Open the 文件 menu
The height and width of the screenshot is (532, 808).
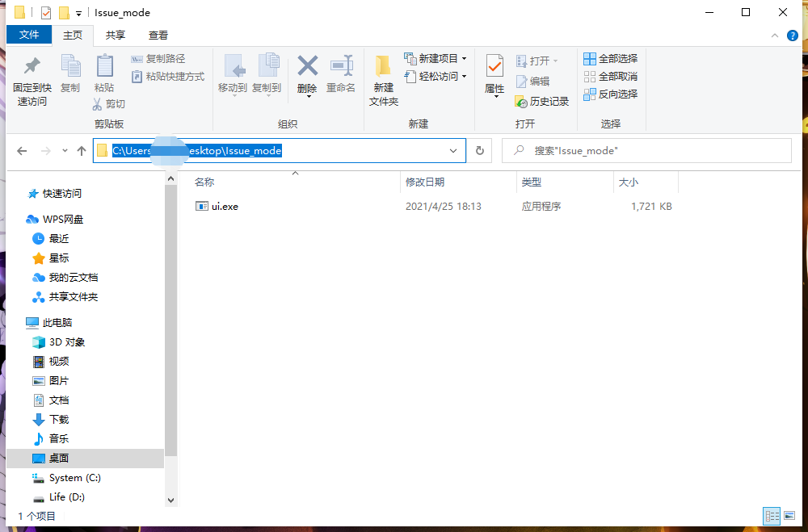(29, 35)
